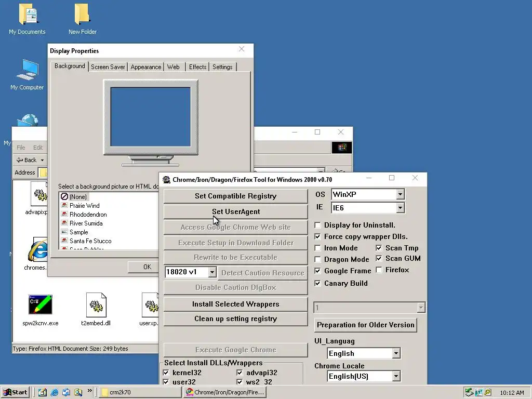This screenshot has width=532, height=399.
Task: Launch Internet Explorer from quick launch
Action: (54, 392)
